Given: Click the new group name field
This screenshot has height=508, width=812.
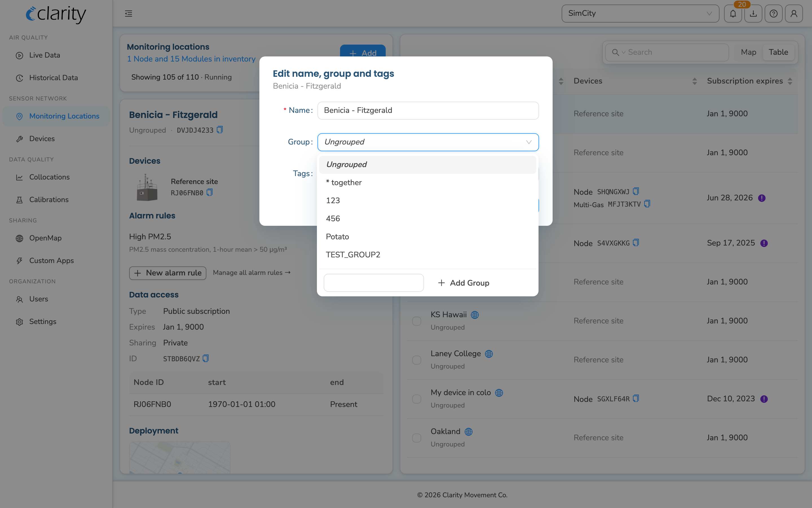Looking at the screenshot, I should pos(374,283).
